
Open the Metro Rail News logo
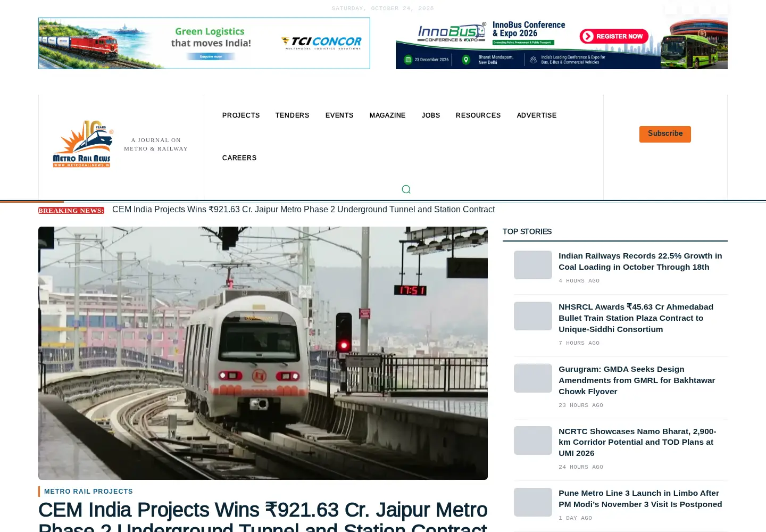pyautogui.click(x=82, y=144)
